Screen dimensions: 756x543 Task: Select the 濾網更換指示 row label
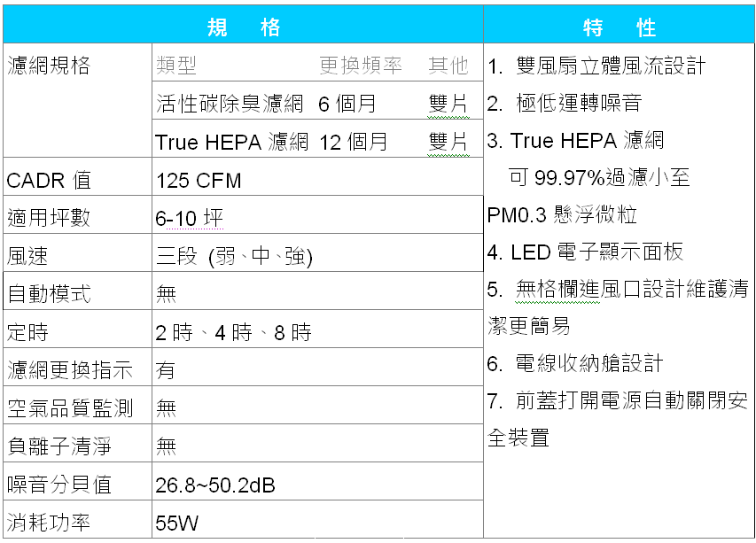tap(69, 370)
